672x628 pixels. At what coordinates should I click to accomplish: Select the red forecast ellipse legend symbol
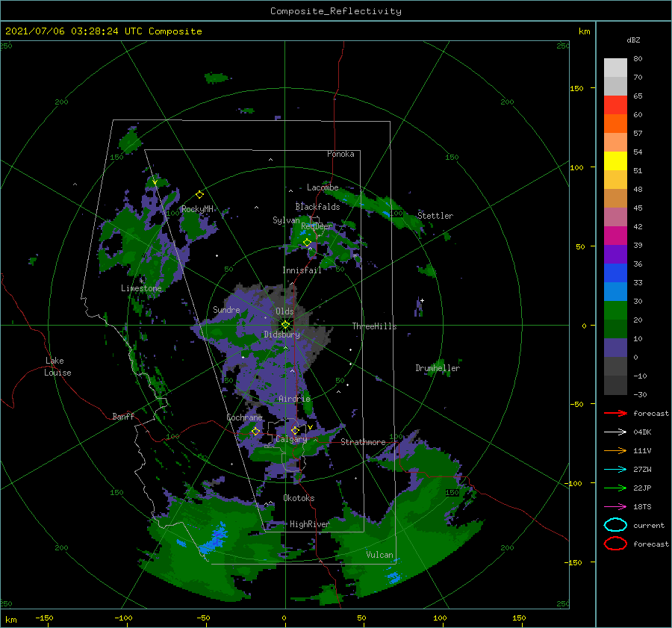615,544
